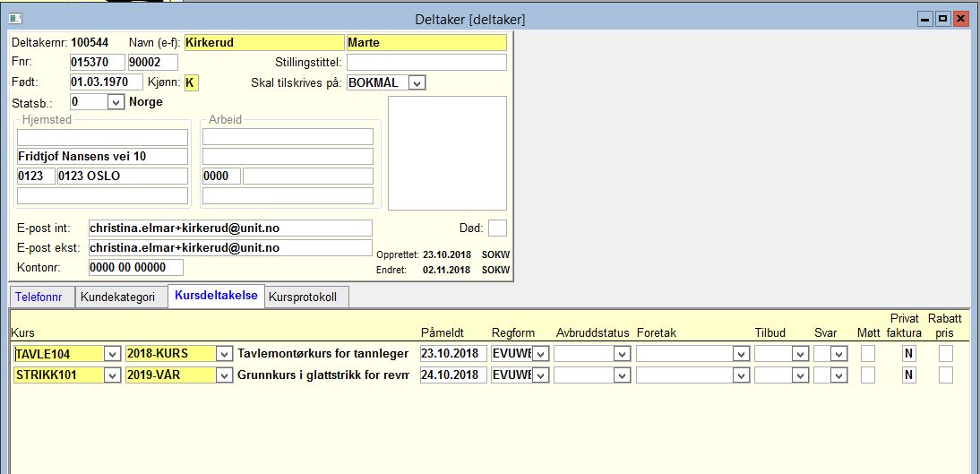Click the empty Stillingstittel field
Viewport: 980px width, 474px height.
[x=427, y=63]
